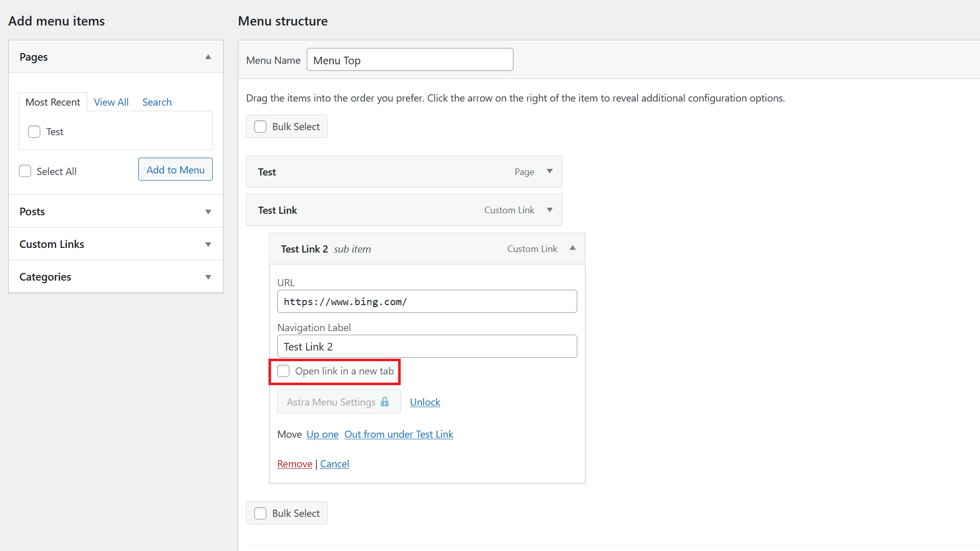Enable the Bulk Select checkbox at top
The width and height of the screenshot is (980, 551).
coord(259,126)
